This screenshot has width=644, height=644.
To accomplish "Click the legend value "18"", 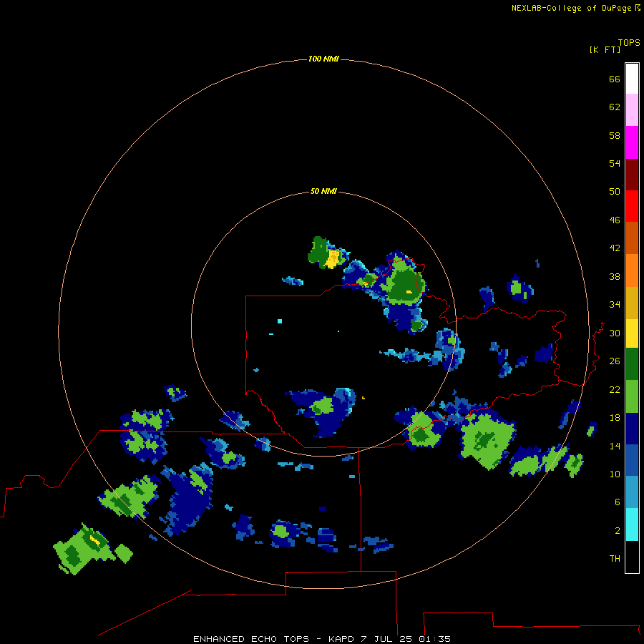I will pos(615,418).
